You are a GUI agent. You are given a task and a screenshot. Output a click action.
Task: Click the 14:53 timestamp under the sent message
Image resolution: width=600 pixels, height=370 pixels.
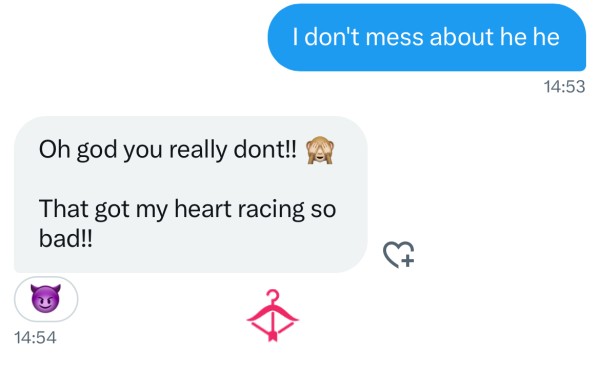pos(564,86)
